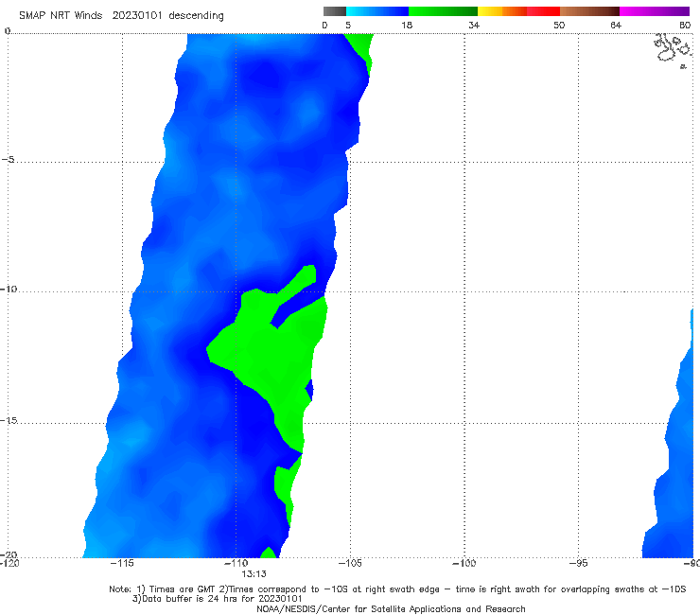Image resolution: width=700 pixels, height=615 pixels.
Task: Click the 'Note: 1) Times are GMT' footnote line
Action: coord(397,589)
